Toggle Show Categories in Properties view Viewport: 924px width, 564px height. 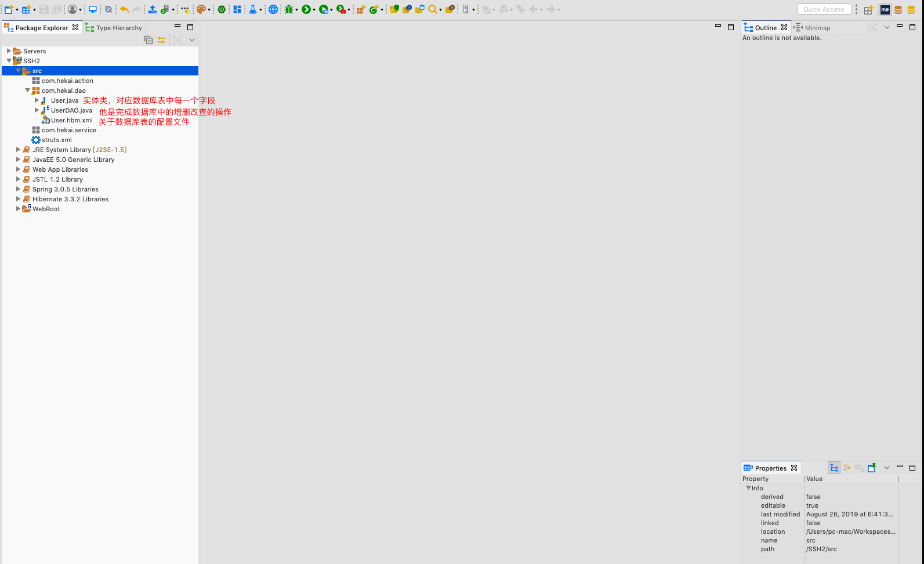point(834,468)
